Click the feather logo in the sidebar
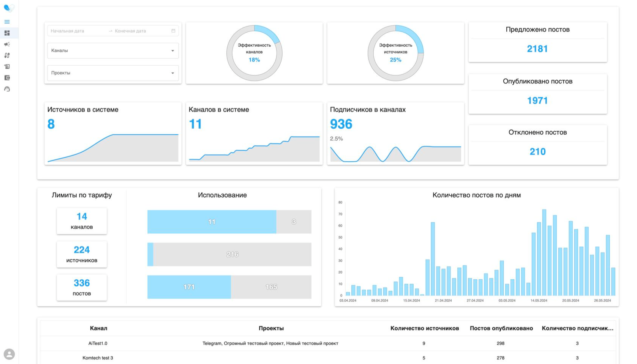 click(9, 8)
